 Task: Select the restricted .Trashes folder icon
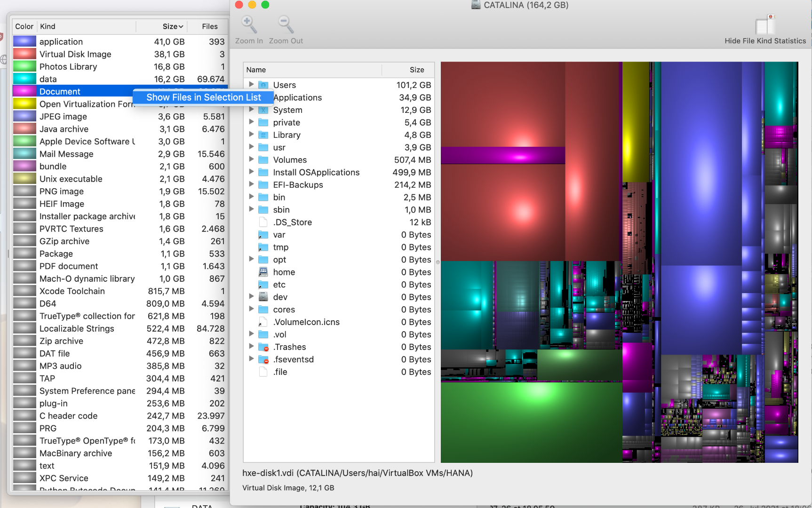[x=263, y=347]
